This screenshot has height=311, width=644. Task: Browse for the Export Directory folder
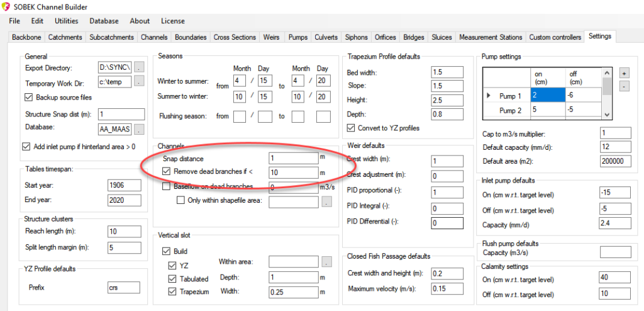tap(140, 67)
